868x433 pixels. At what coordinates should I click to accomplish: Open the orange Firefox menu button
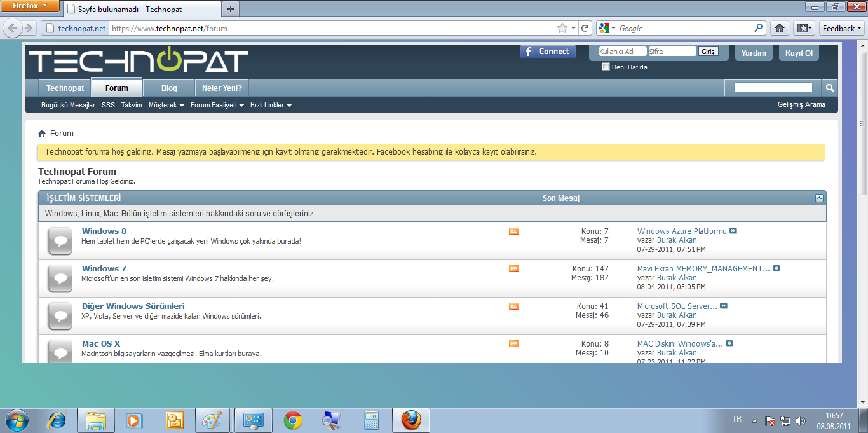click(x=30, y=6)
